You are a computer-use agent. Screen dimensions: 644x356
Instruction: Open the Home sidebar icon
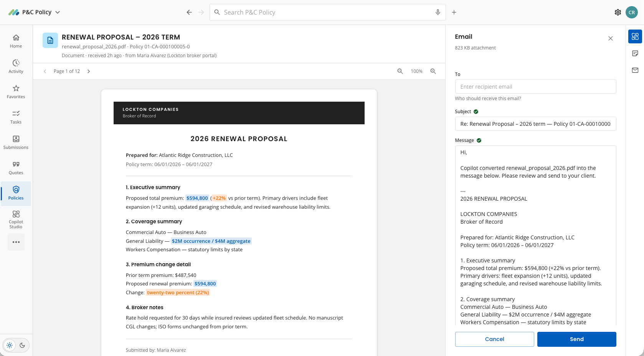coord(16,41)
